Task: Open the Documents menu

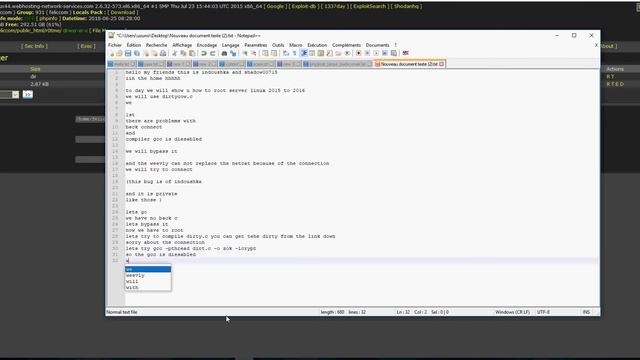Action: click(x=377, y=45)
